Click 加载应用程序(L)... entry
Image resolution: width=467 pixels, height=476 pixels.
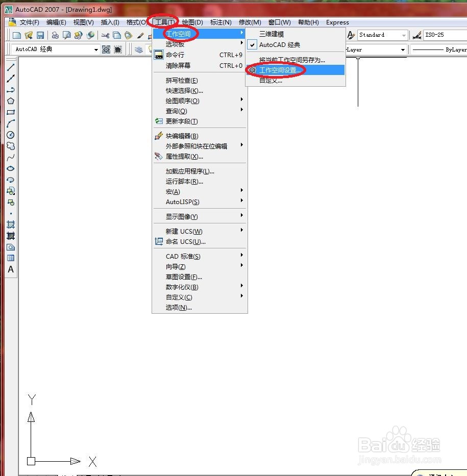(200, 171)
